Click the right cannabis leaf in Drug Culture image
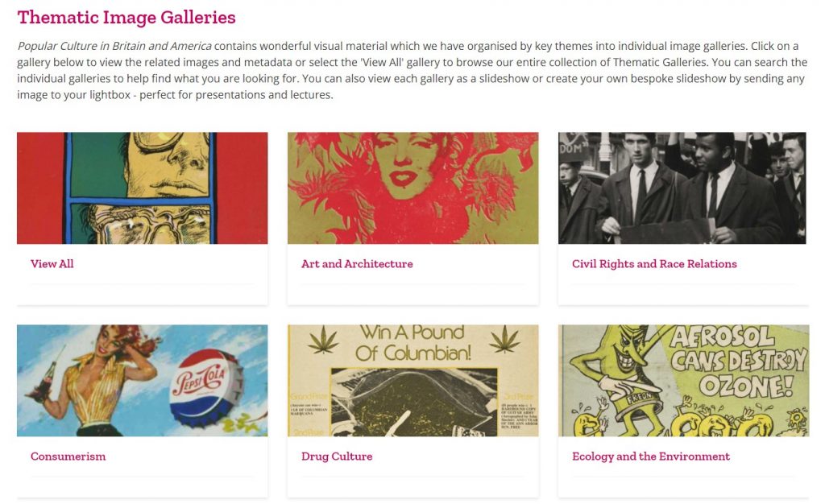 click(x=504, y=339)
